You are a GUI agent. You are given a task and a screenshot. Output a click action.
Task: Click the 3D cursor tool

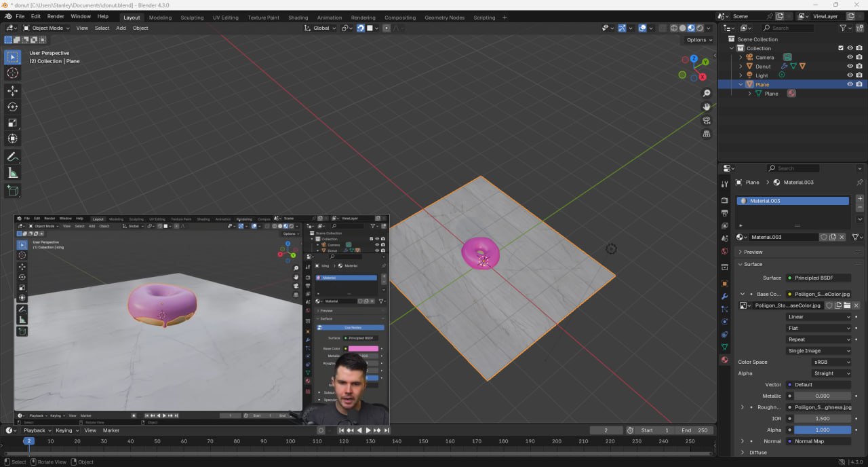coord(12,73)
